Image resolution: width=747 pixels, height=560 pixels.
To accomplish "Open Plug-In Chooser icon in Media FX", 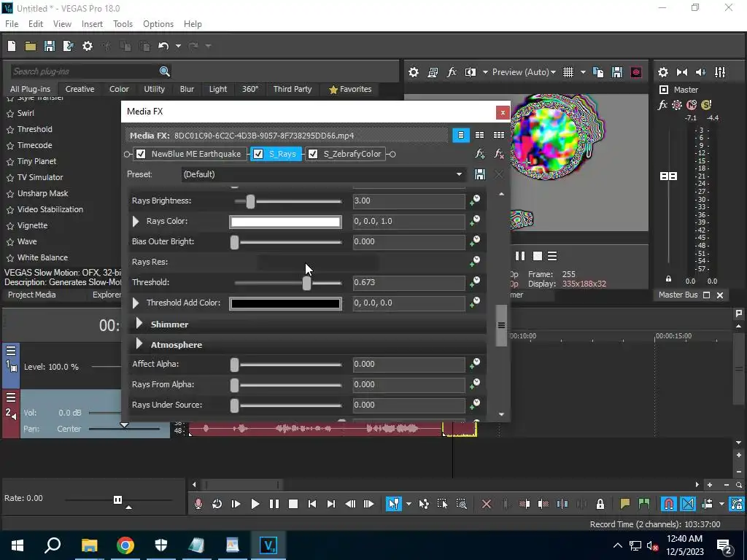I will [x=480, y=154].
